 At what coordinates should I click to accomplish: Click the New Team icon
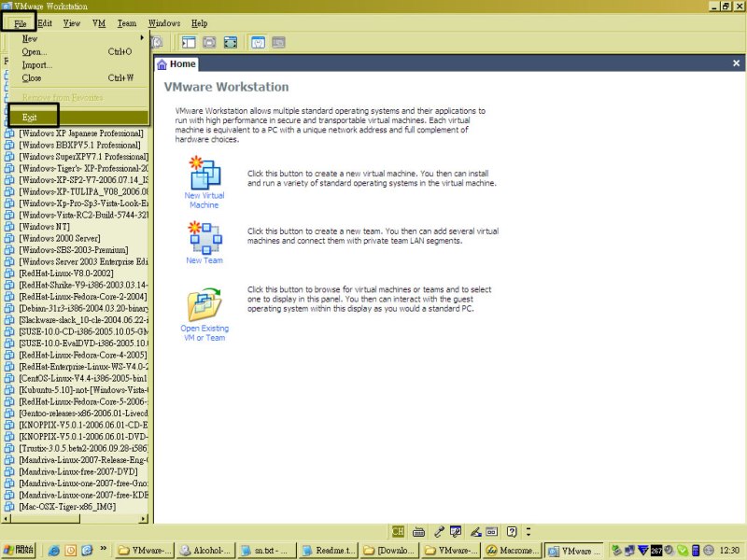[x=204, y=238]
